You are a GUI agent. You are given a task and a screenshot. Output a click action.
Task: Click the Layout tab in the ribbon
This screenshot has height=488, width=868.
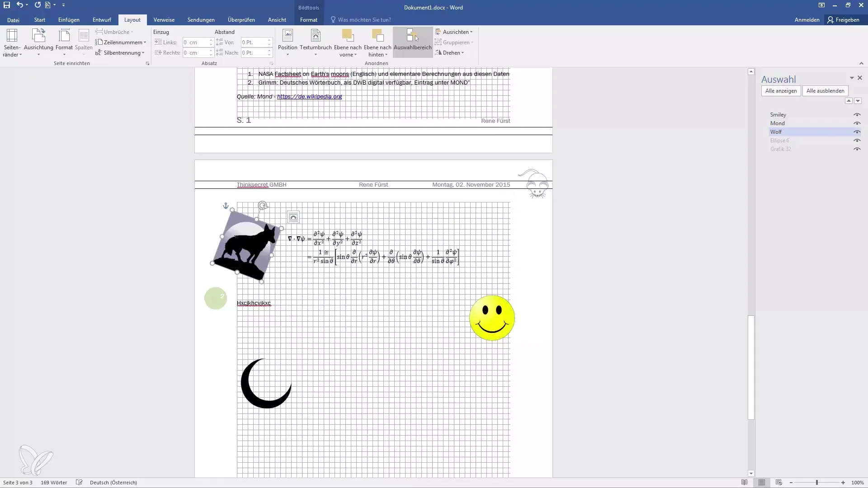click(x=132, y=20)
